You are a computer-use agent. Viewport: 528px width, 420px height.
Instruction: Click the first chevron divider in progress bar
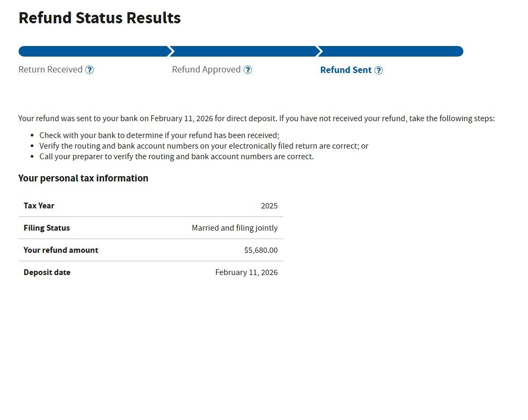coord(171,51)
